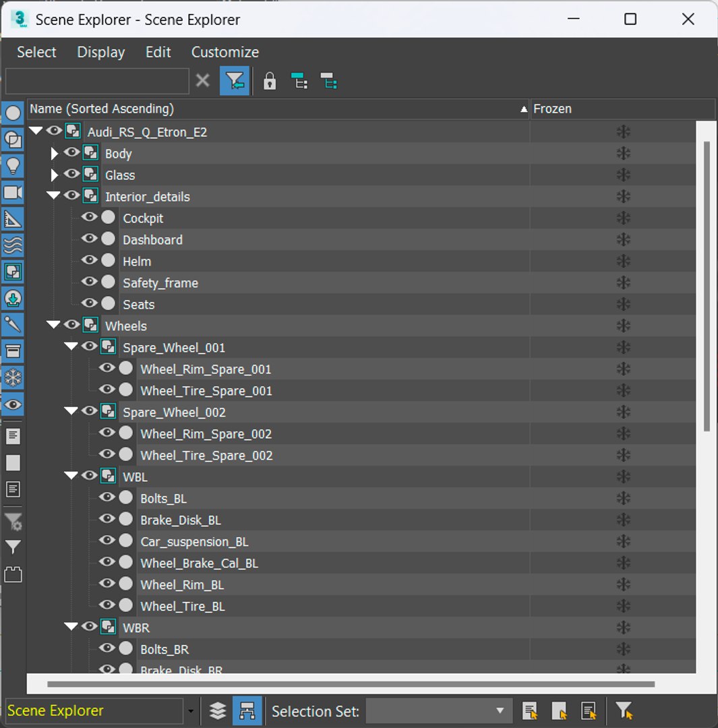The width and height of the screenshot is (718, 728).
Task: Clear search field with X icon
Action: (202, 81)
